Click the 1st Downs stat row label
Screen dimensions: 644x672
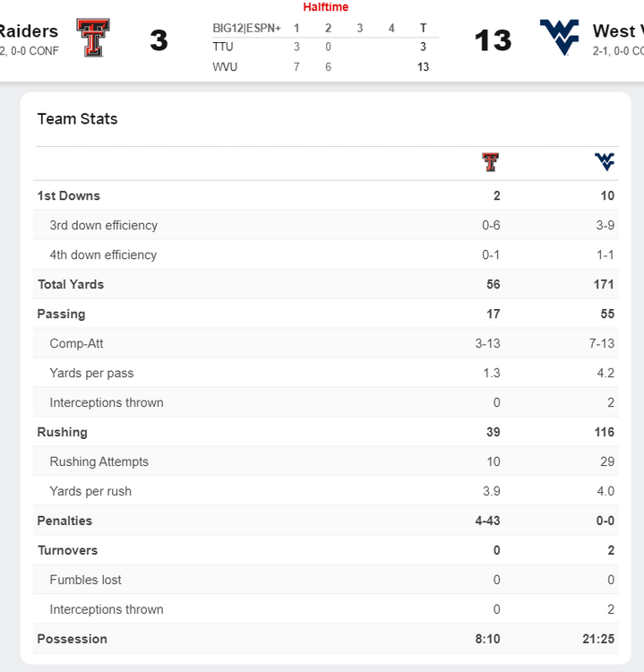[68, 195]
